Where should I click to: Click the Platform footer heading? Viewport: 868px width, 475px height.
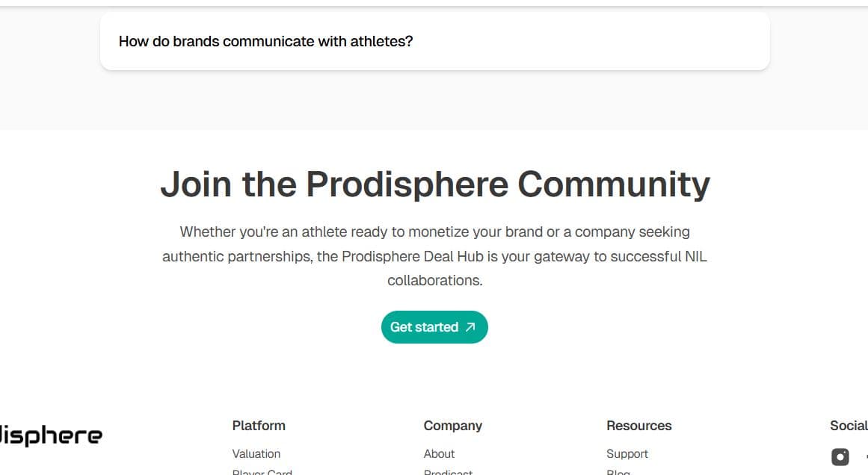coord(259,426)
